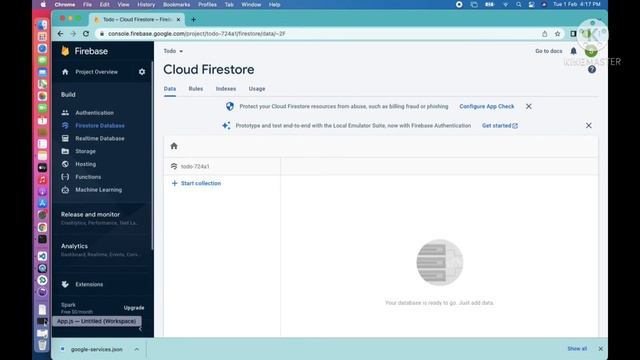Open Authentication in the sidebar

pyautogui.click(x=94, y=113)
